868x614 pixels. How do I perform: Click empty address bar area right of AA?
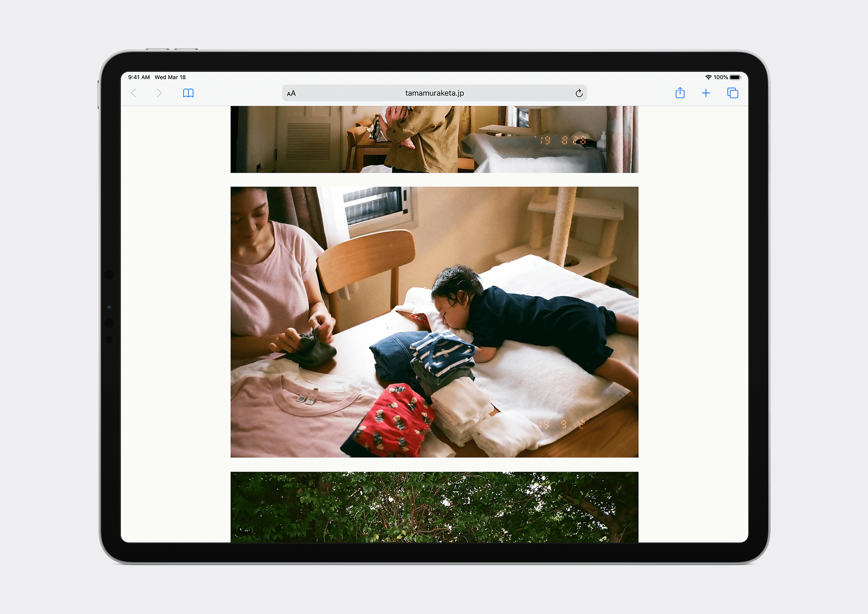pos(345,93)
